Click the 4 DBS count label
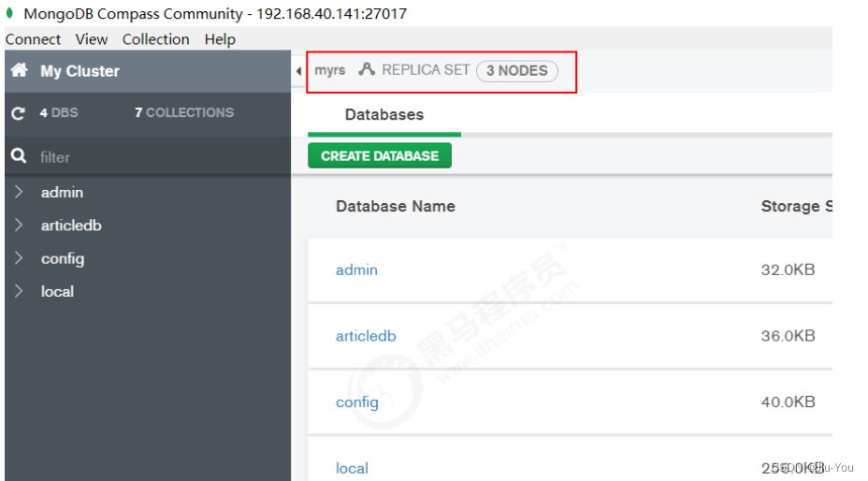This screenshot has height=481, width=868. (x=59, y=112)
